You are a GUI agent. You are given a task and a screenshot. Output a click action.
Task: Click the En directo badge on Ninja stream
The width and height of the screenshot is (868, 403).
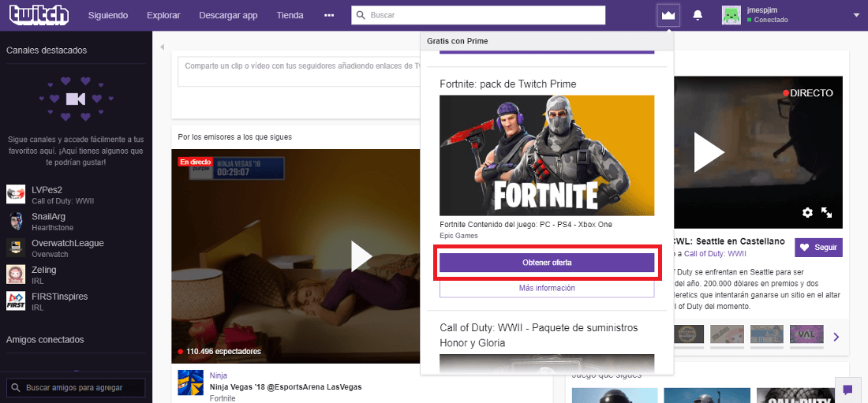pos(195,162)
